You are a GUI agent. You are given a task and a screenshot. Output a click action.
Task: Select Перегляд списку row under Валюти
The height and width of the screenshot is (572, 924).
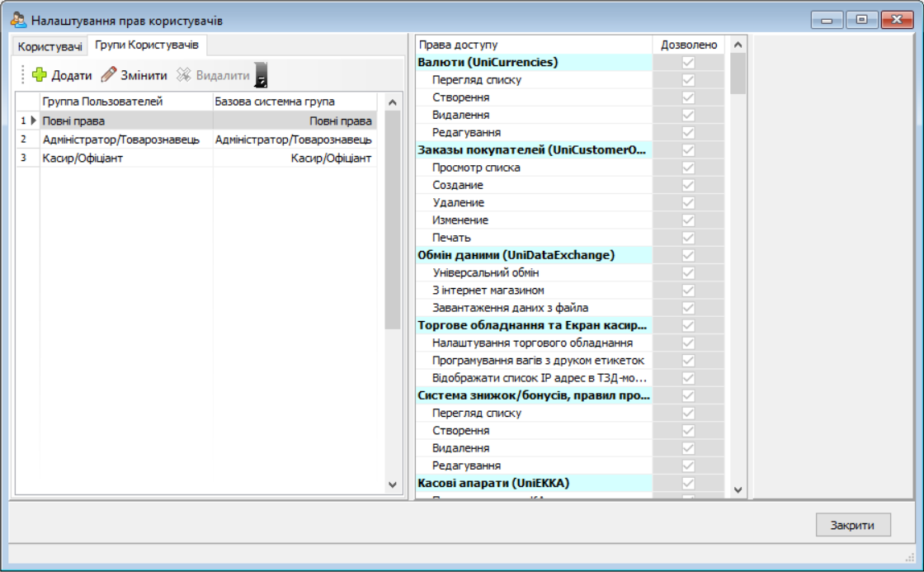(x=534, y=79)
